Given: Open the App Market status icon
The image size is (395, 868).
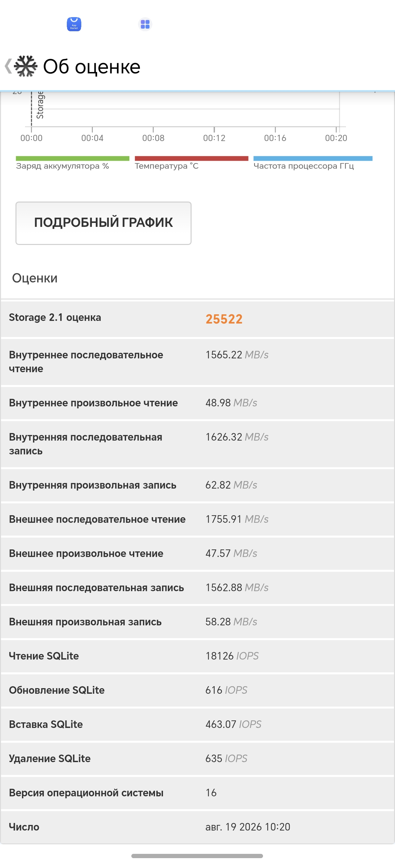Looking at the screenshot, I should point(74,24).
